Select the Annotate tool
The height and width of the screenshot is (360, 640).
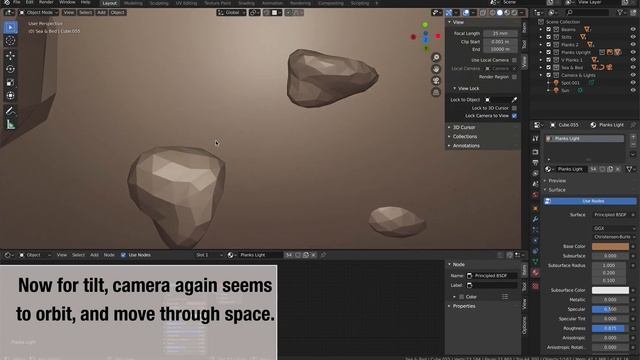pos(11,111)
